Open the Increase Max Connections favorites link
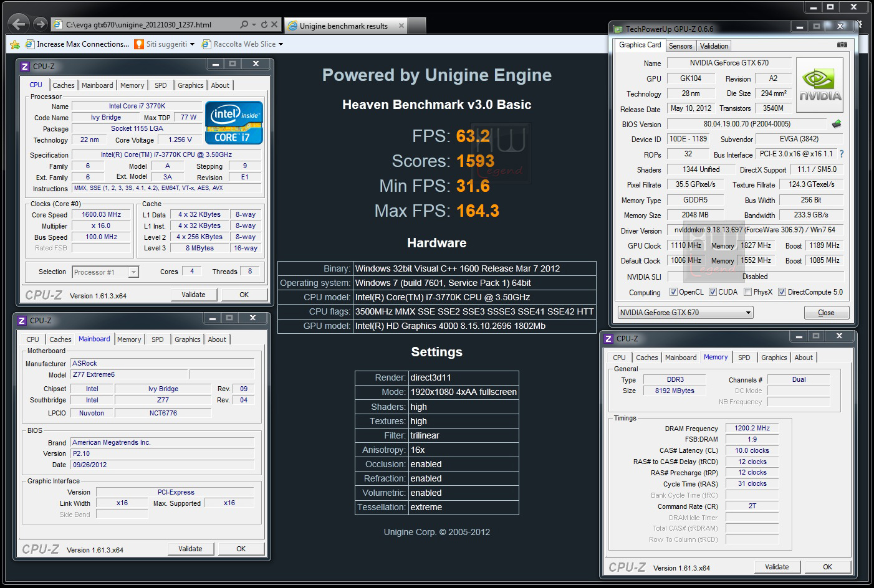 coord(77,44)
